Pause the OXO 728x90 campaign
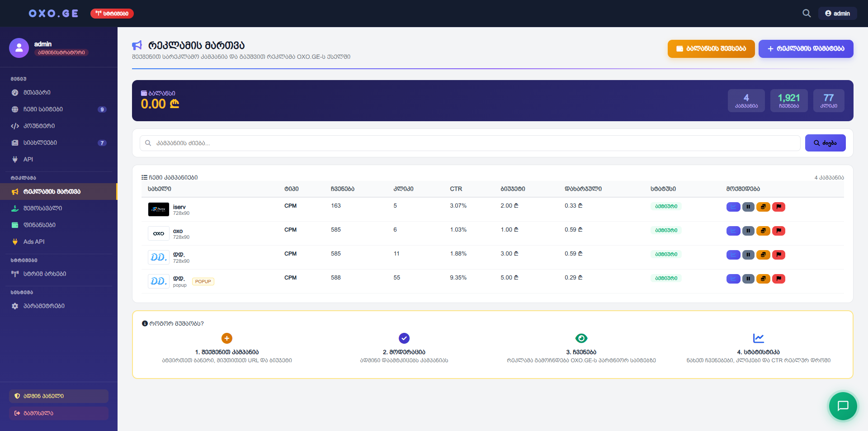The image size is (868, 431). [x=748, y=231]
